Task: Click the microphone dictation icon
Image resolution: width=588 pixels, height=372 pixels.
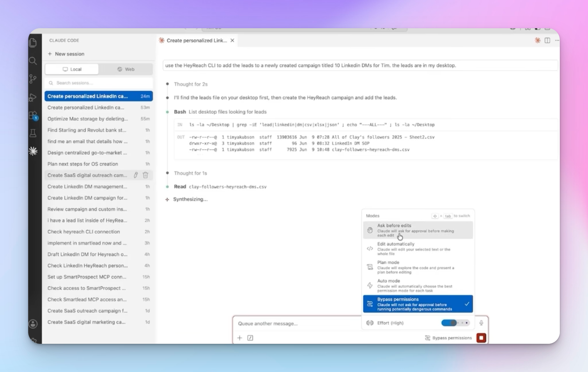Action: 481,323
